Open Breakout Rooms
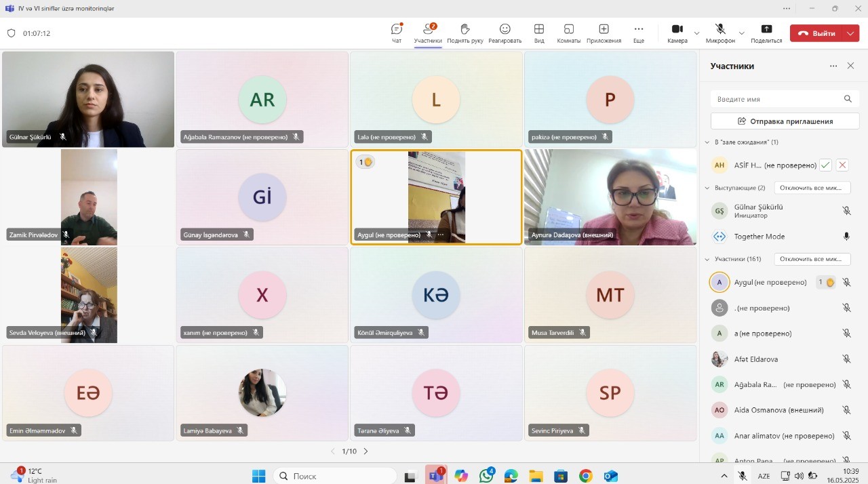The height and width of the screenshot is (484, 868). pyautogui.click(x=569, y=32)
